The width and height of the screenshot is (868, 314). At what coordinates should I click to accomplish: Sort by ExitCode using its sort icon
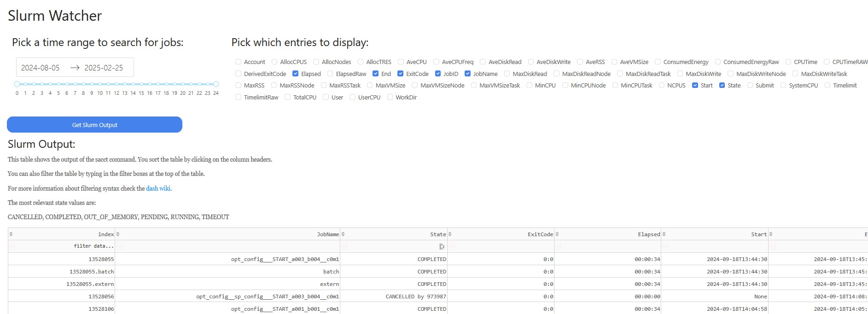coord(450,234)
